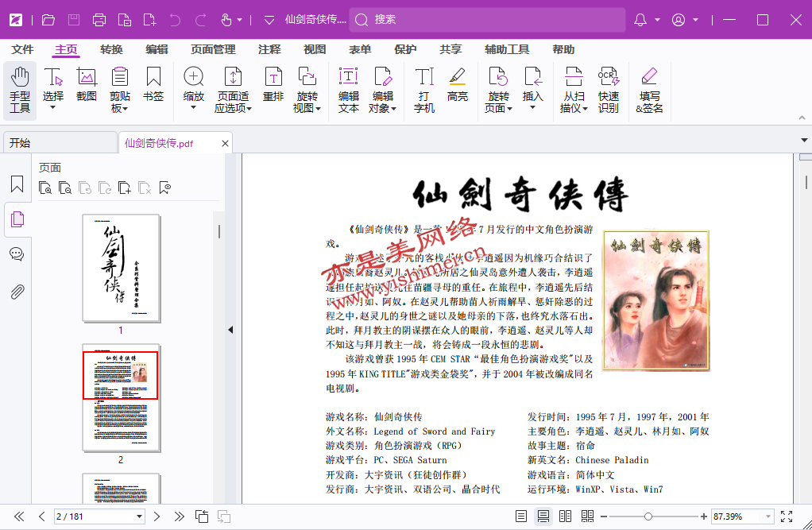Expand the Select (选择) tool dropdown arrow
This screenshot has height=530, width=812.
(52, 108)
